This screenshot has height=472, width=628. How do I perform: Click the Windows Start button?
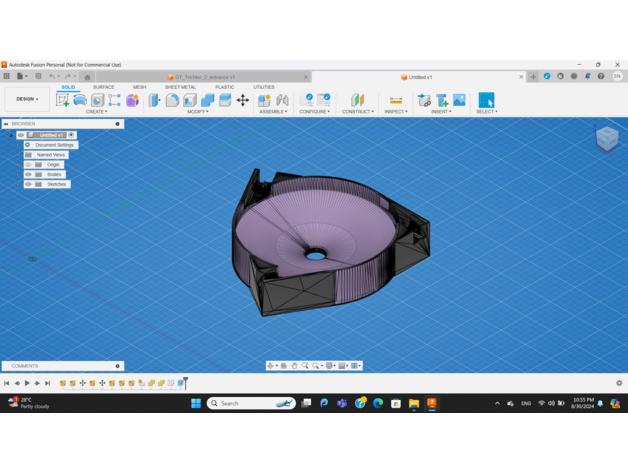click(x=196, y=403)
